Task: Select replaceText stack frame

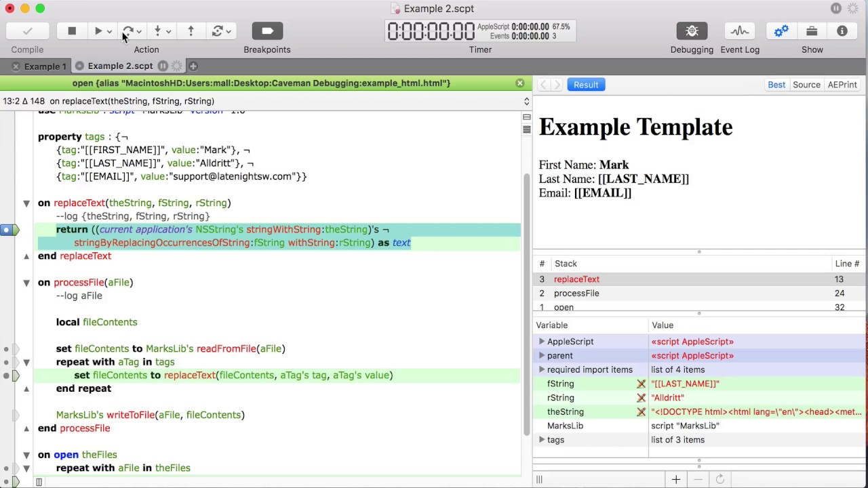Action: tap(700, 279)
